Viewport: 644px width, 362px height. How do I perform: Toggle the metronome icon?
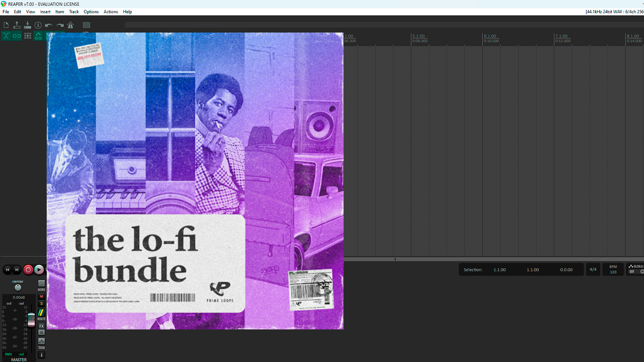71,25
